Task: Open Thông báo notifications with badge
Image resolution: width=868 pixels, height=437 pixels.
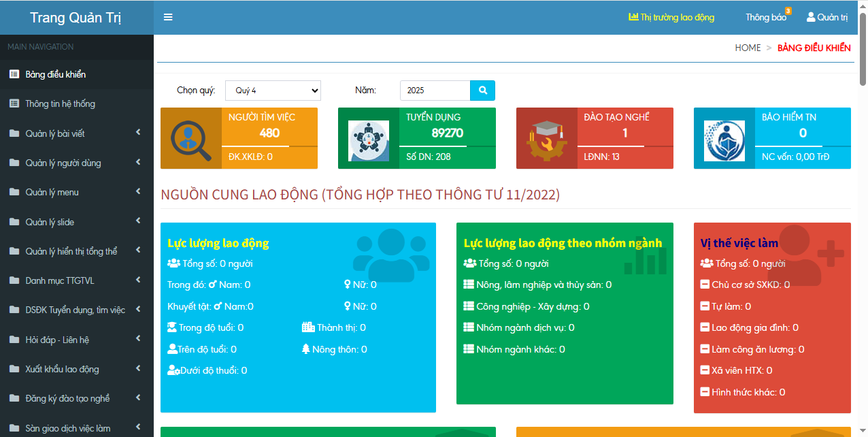Action: (767, 17)
